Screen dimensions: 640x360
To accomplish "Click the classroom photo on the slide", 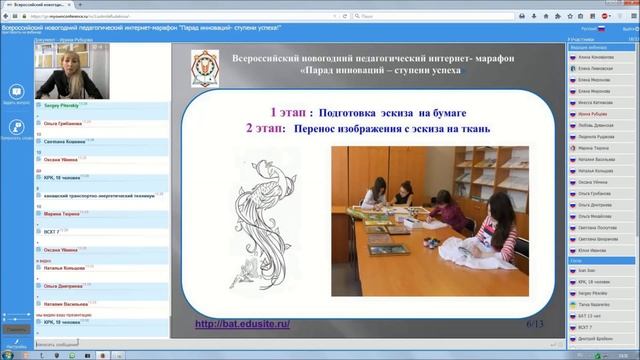I will point(430,221).
